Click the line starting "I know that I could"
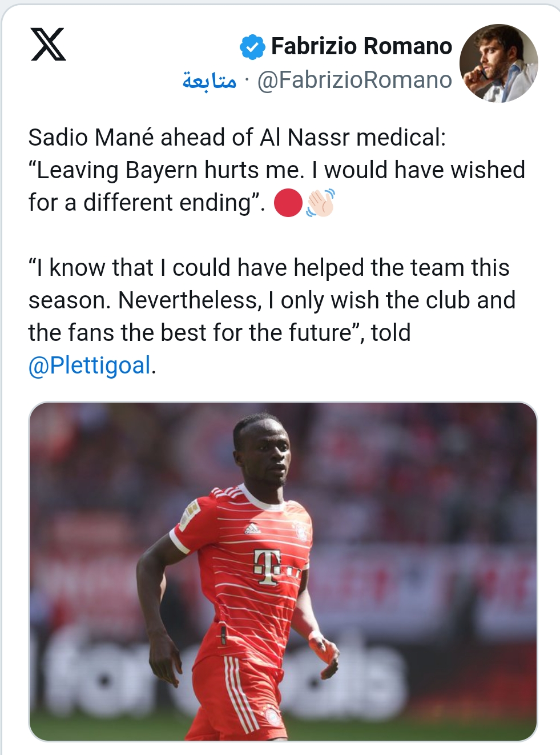The width and height of the screenshot is (560, 755). pos(268,268)
